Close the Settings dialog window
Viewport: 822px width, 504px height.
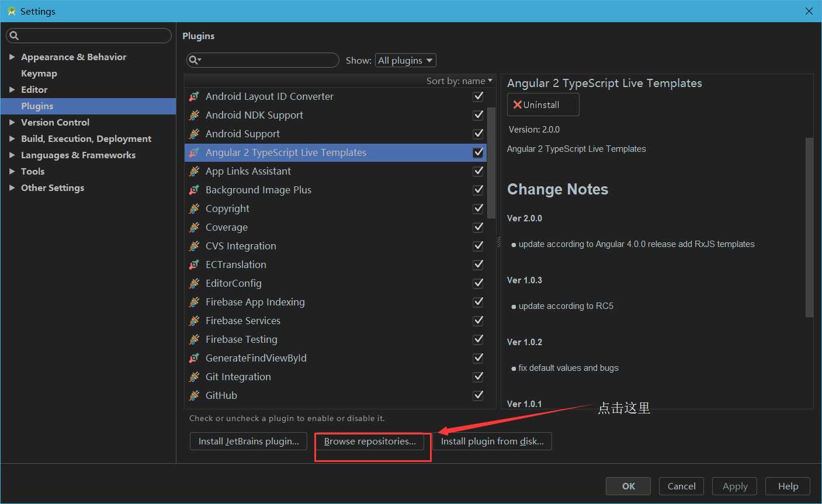click(x=809, y=11)
